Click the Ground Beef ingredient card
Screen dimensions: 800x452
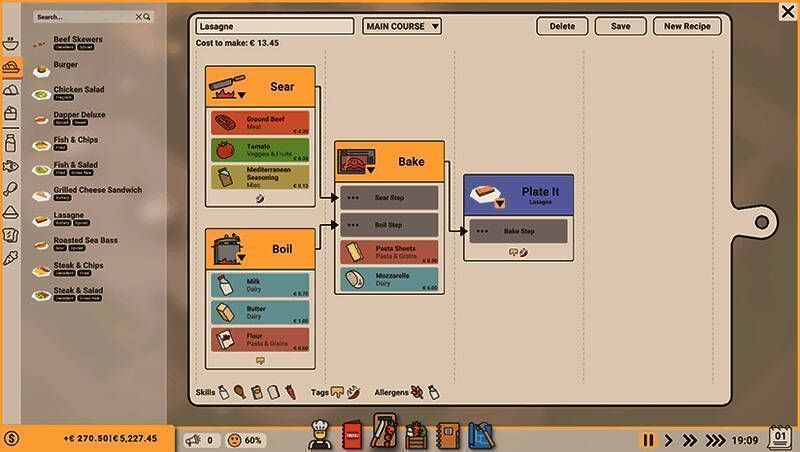(x=260, y=123)
